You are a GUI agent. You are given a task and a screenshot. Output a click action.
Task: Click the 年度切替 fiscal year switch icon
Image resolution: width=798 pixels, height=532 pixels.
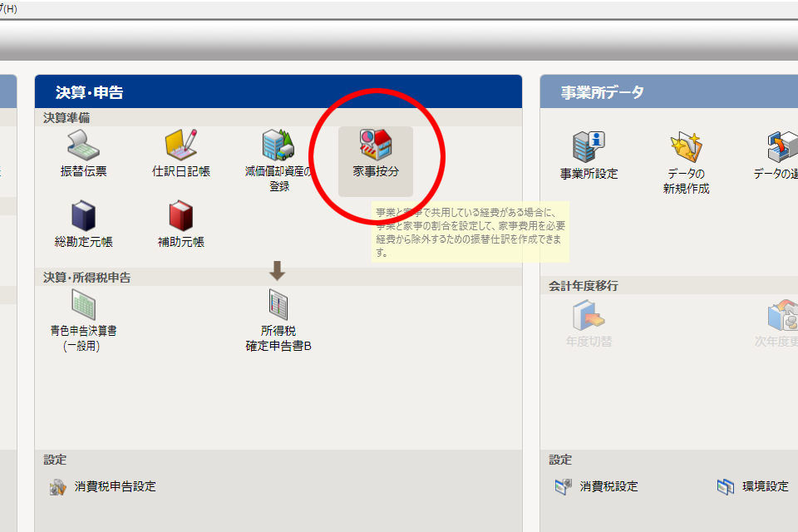coord(589,315)
